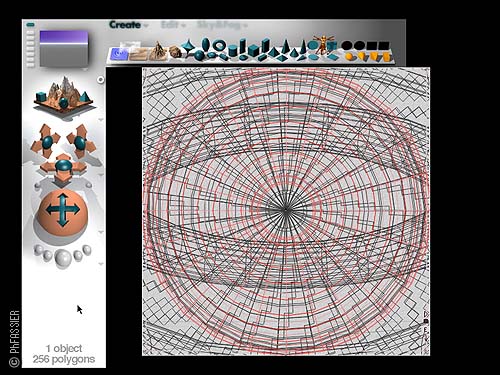Viewport: 500px width, 375px height.
Task: Click the large center render sphere button
Action: pos(63,258)
